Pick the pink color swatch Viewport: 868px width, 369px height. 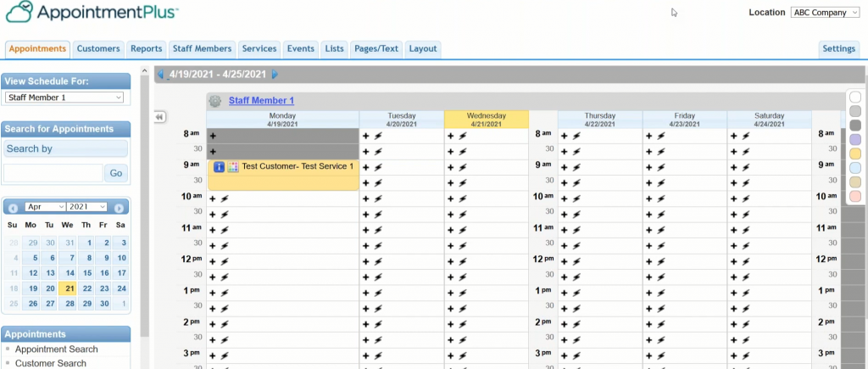pyautogui.click(x=855, y=196)
